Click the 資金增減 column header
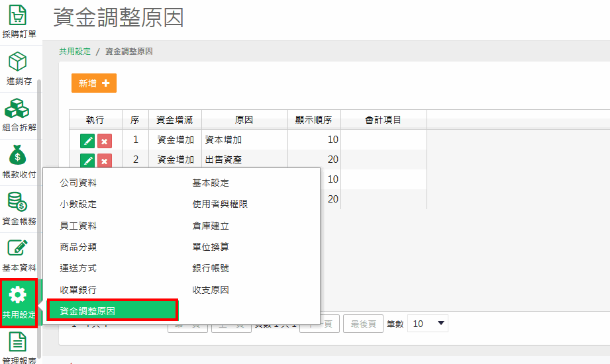Image resolution: width=610 pixels, height=364 pixels. click(175, 120)
